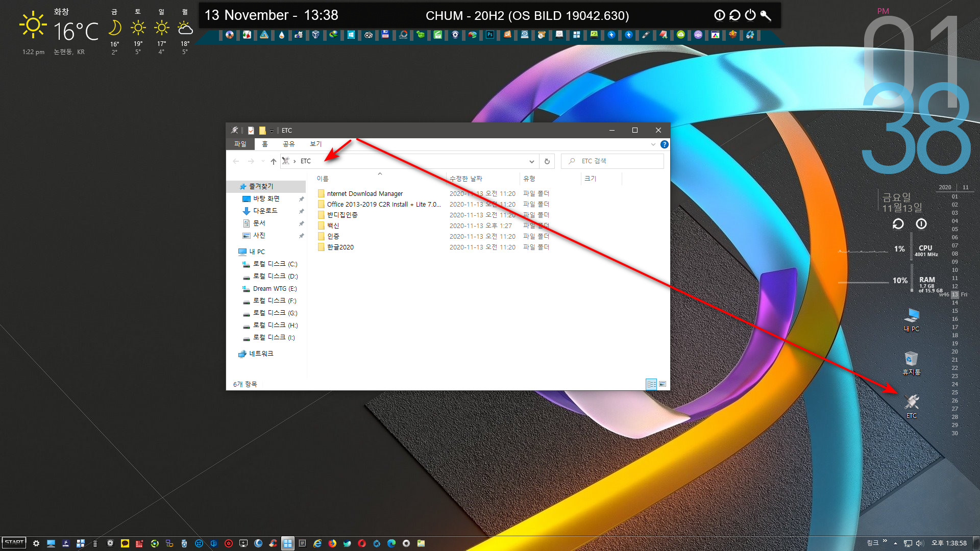The height and width of the screenshot is (551, 980).
Task: Click the wrench tool icon in top bar
Action: (765, 15)
